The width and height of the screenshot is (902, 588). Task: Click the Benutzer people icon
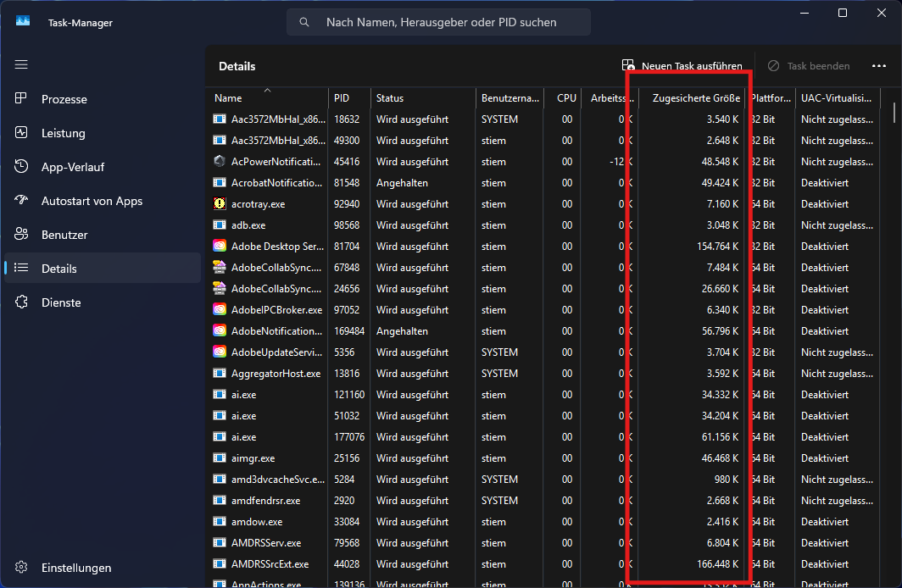pos(21,234)
